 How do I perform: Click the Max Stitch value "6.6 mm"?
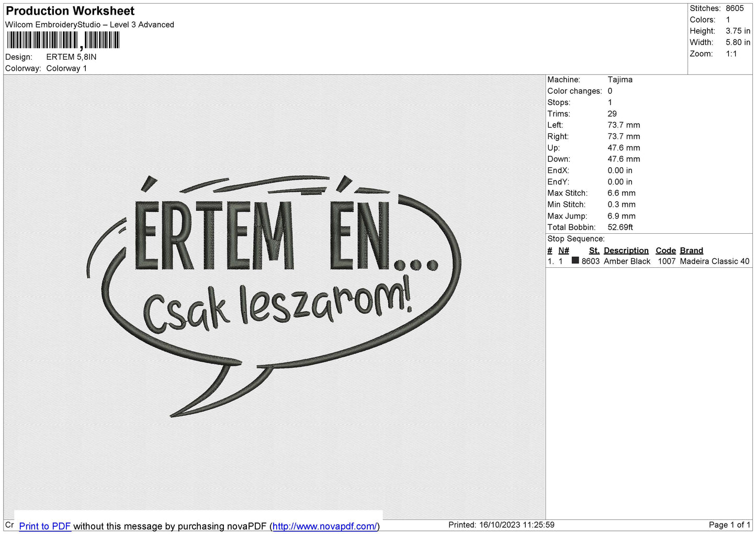[x=622, y=193]
